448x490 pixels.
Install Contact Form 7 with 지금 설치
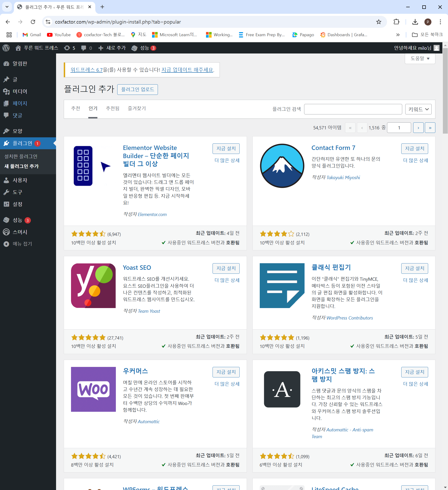[x=414, y=149]
